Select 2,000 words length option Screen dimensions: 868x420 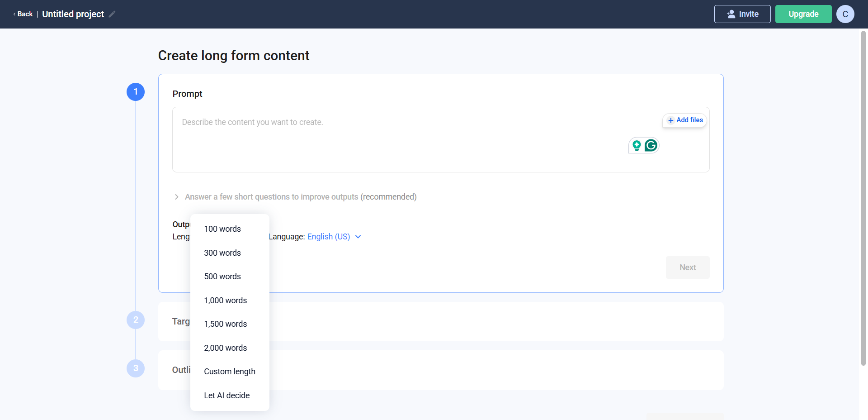[230, 348]
